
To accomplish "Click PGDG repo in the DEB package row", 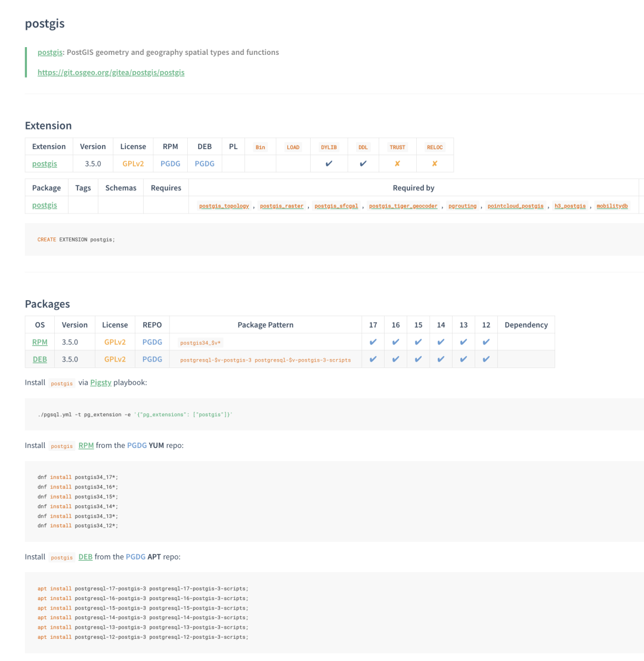I will click(x=152, y=359).
